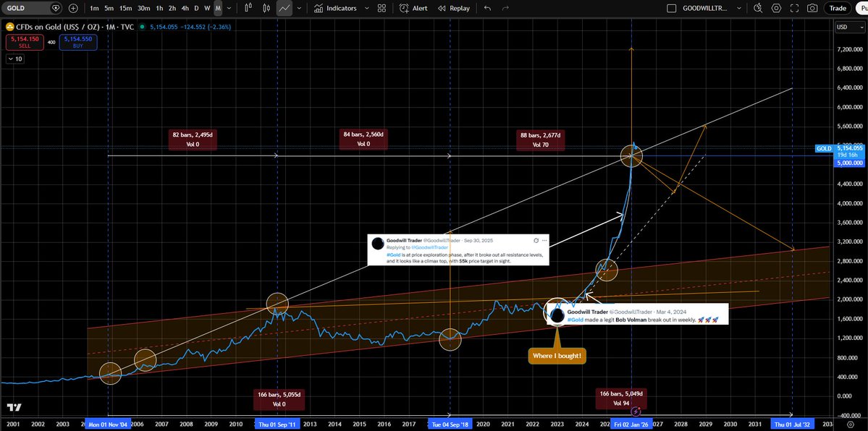
Task: Start bar Replay mode
Action: tap(453, 8)
